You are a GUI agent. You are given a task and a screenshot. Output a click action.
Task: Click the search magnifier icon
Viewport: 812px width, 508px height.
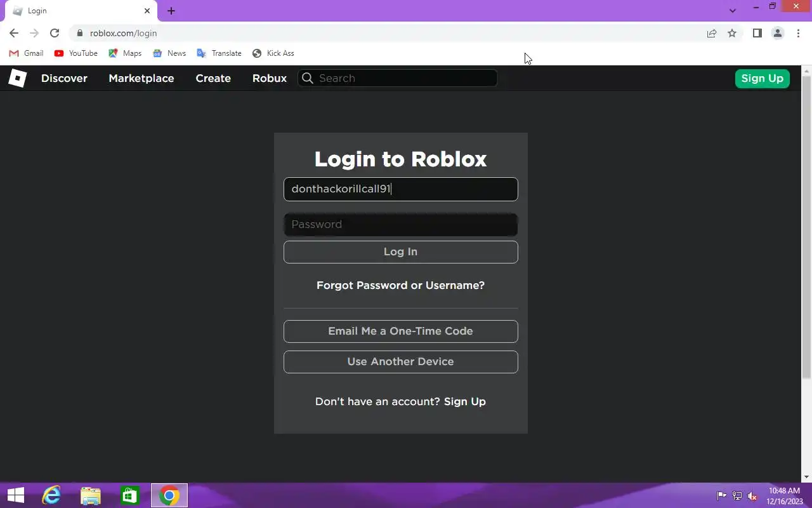[x=308, y=78]
